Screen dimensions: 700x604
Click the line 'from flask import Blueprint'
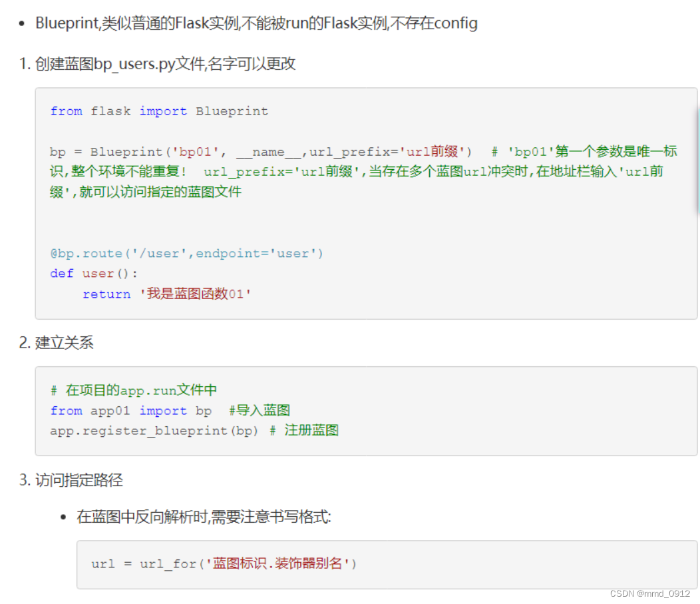(159, 111)
